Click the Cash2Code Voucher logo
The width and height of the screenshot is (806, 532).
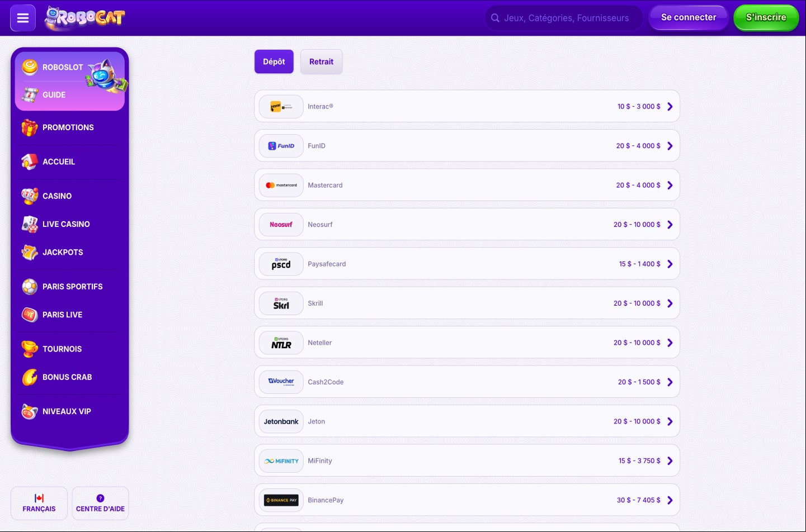[281, 382]
